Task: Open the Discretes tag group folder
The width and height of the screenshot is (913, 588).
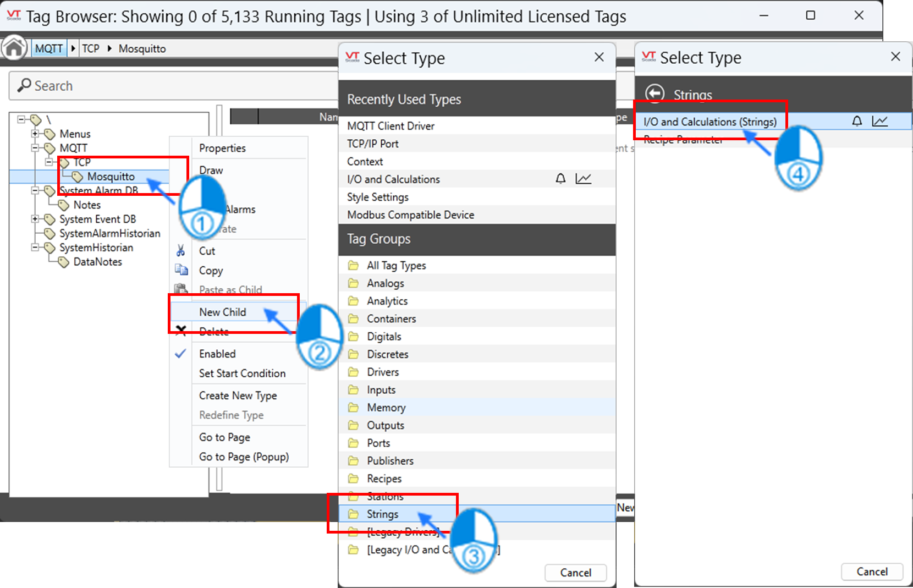Action: click(354, 354)
